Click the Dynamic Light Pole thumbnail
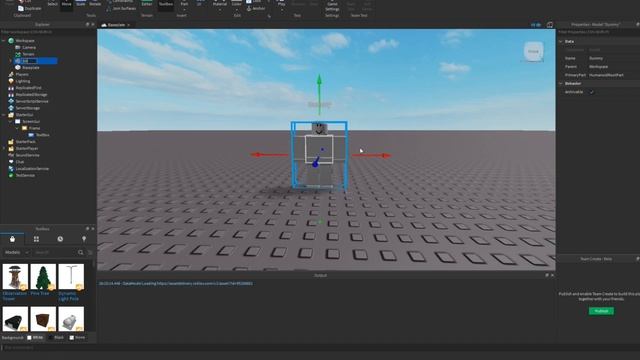This screenshot has height=360, width=640. (x=71, y=277)
